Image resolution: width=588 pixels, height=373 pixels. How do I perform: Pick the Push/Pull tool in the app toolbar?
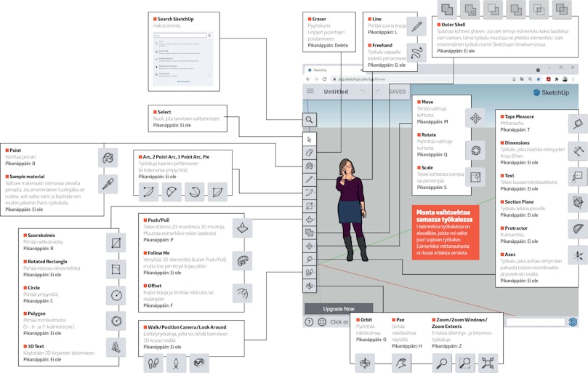click(310, 219)
